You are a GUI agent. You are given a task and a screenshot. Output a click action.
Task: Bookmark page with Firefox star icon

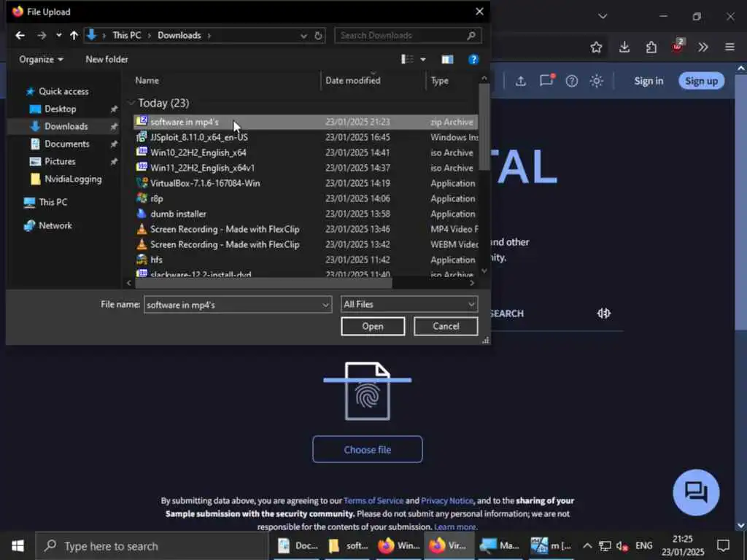[596, 47]
